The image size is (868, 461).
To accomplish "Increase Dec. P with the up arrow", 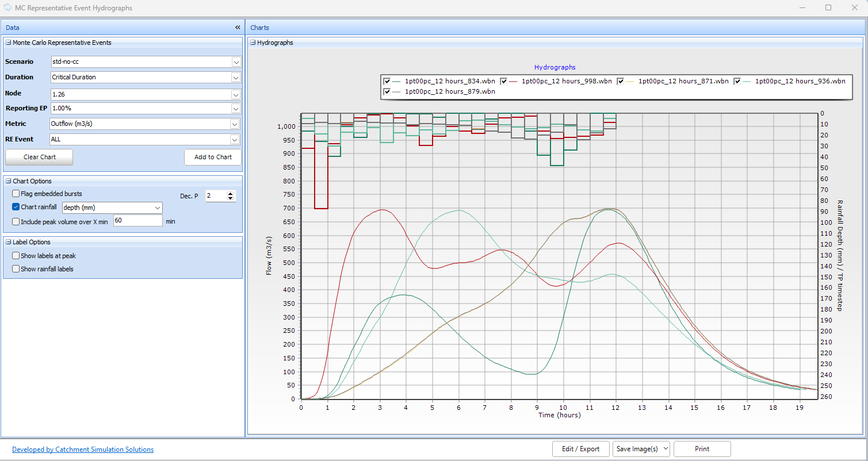I will 231,194.
